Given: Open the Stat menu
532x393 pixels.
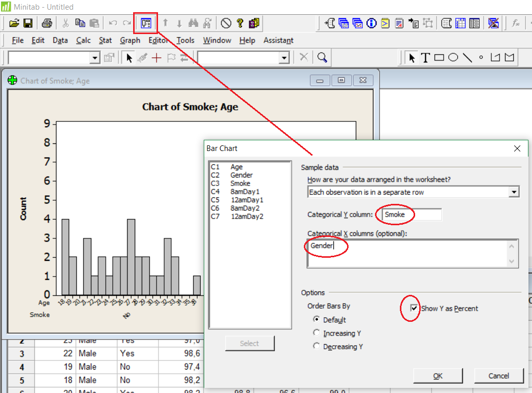Looking at the screenshot, I should (x=105, y=40).
